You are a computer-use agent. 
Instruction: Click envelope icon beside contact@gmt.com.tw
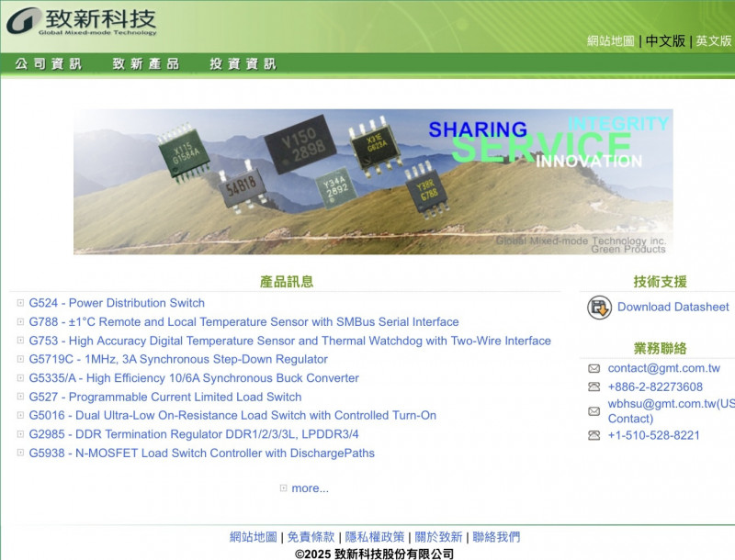pos(594,368)
